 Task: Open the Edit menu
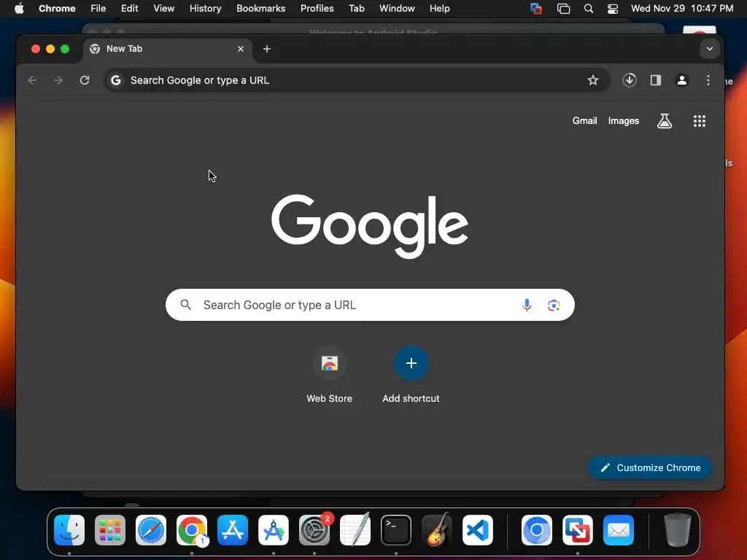(x=129, y=8)
